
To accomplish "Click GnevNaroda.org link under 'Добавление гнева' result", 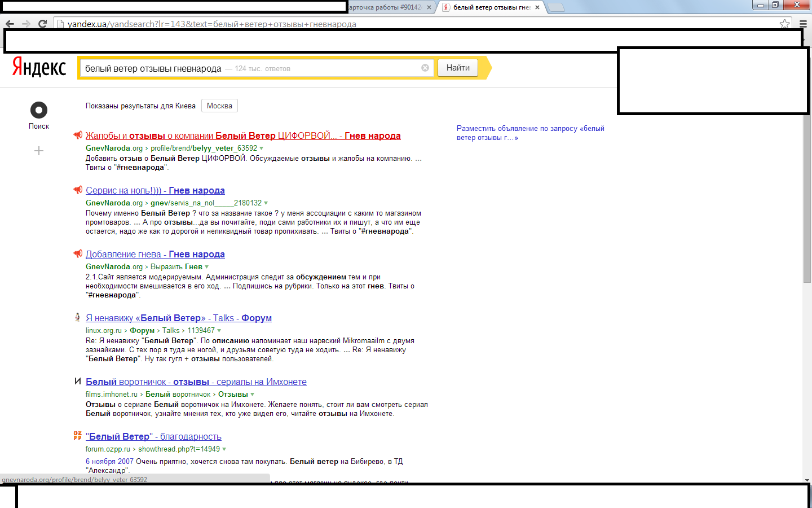I will pos(114,266).
